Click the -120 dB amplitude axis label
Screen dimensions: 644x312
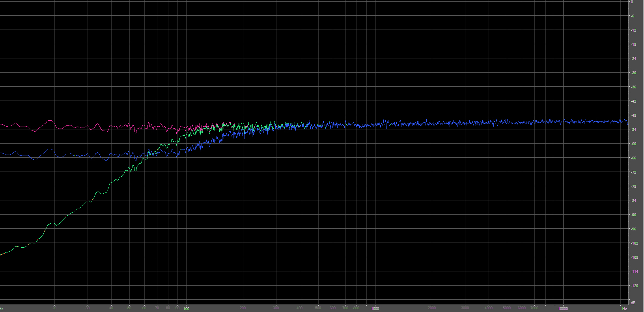pos(634,286)
